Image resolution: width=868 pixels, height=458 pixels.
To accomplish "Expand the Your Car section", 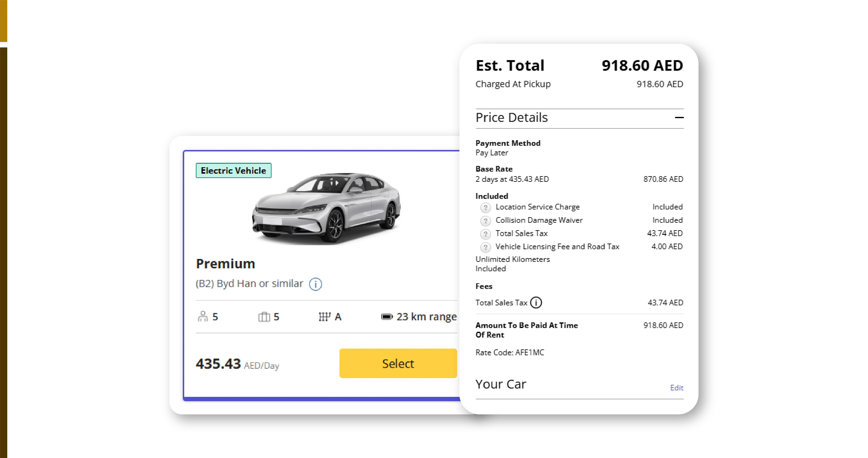I will pyautogui.click(x=501, y=384).
